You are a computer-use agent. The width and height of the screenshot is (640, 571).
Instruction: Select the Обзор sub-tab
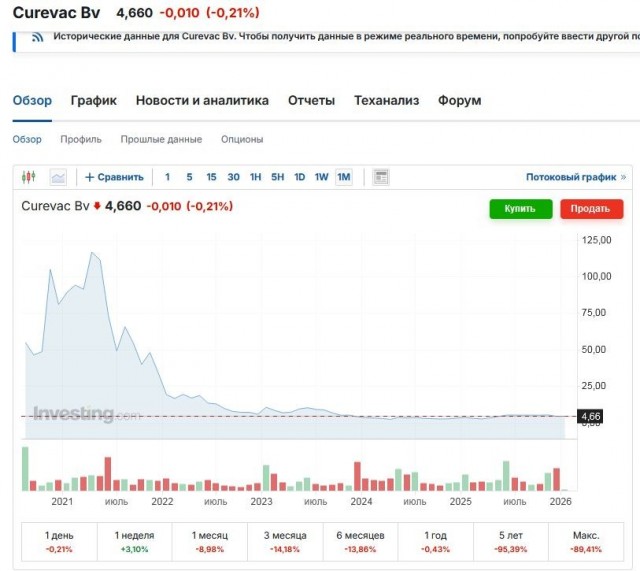tap(27, 140)
